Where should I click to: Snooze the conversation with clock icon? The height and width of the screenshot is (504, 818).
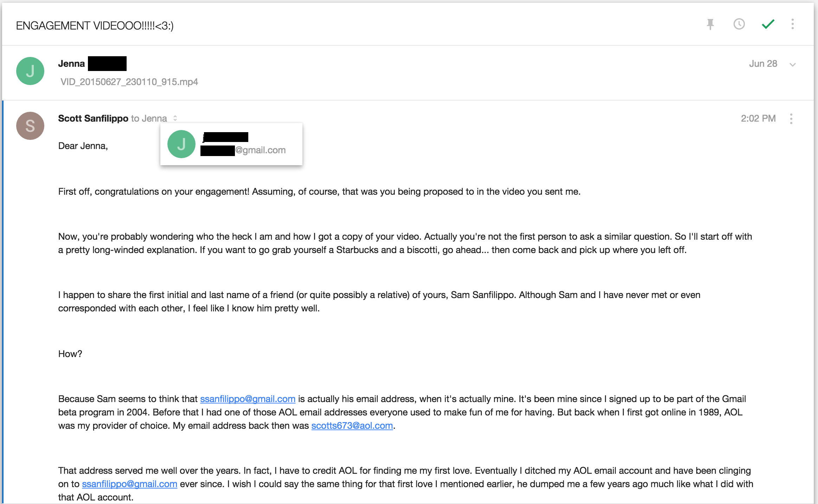click(739, 24)
